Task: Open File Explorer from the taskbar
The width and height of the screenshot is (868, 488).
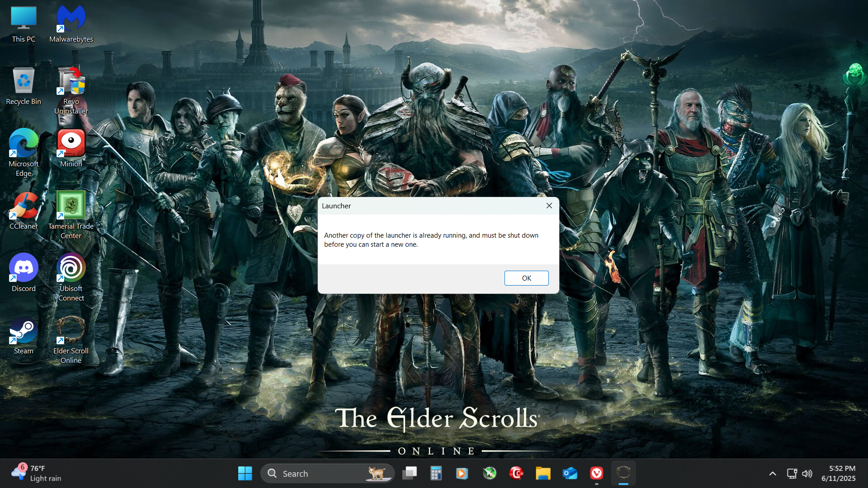Action: [543, 473]
